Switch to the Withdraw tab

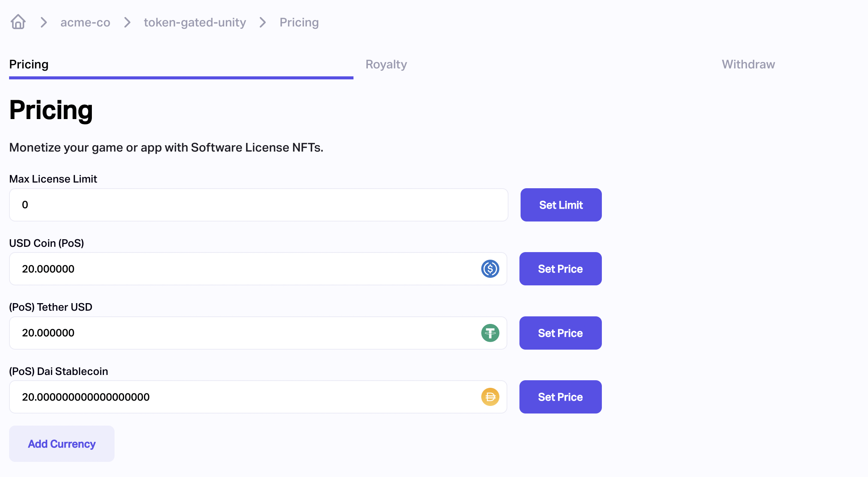[x=748, y=64]
